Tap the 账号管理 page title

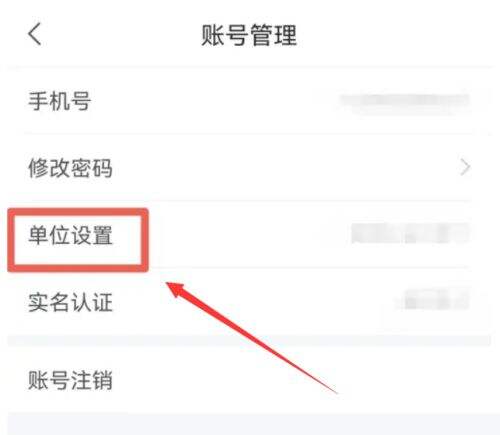tap(249, 35)
